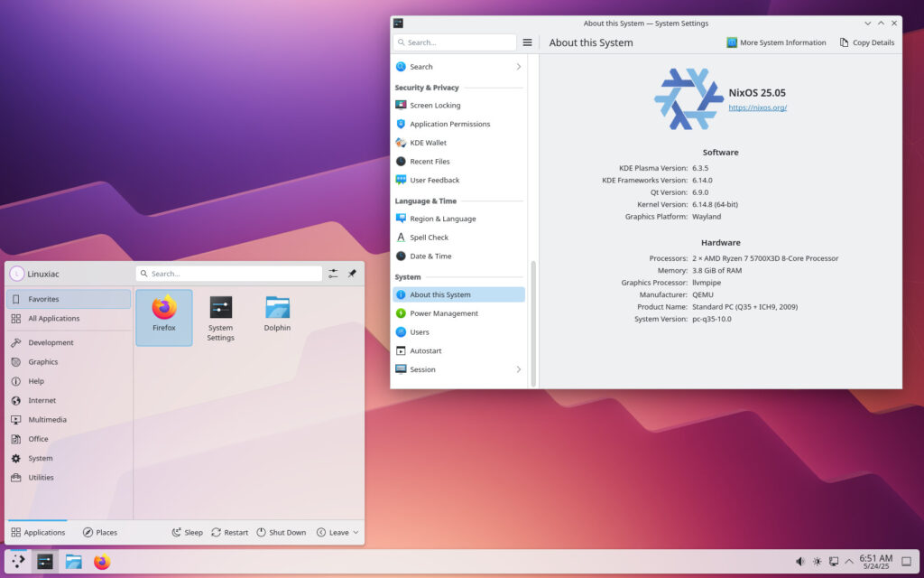
Task: Click the Copy Details button
Action: tap(867, 42)
